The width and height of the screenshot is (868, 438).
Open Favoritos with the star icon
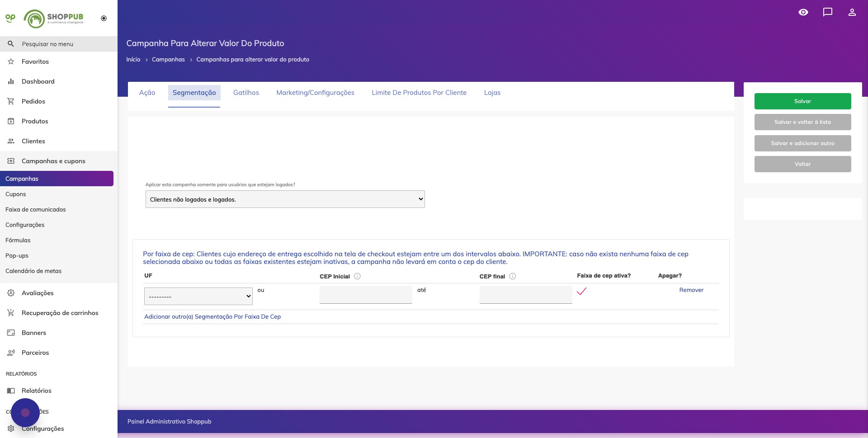[x=11, y=61]
